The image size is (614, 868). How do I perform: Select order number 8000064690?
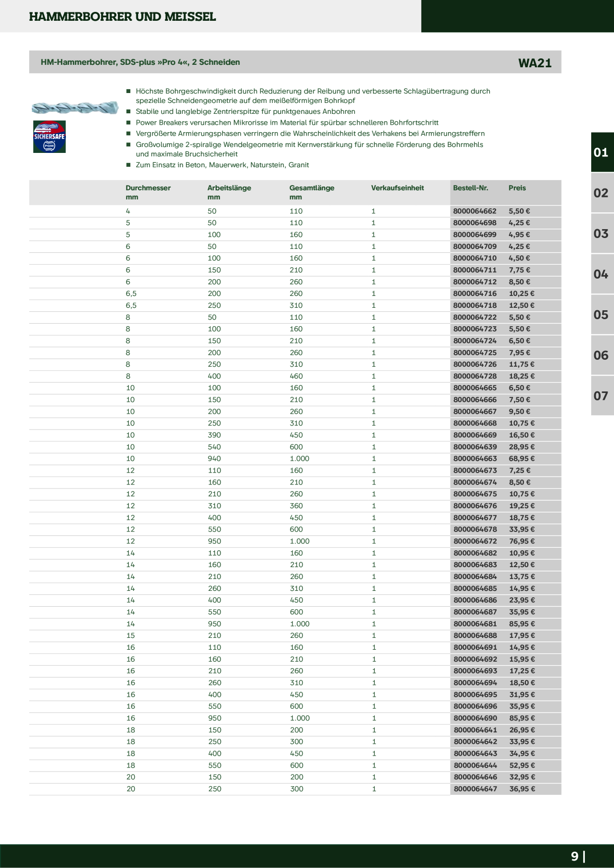coord(475,719)
